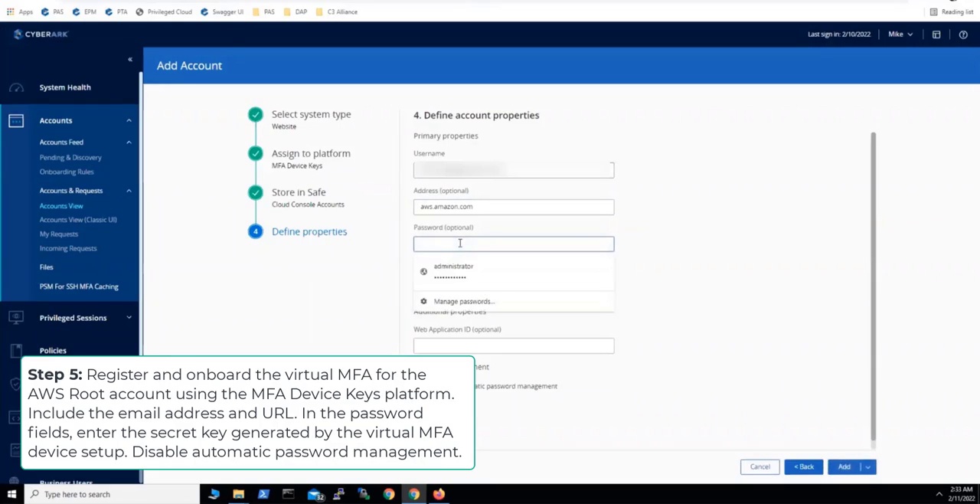Open the Swagger UI bookmark
Viewport: 980px width, 504px height.
[x=222, y=11]
